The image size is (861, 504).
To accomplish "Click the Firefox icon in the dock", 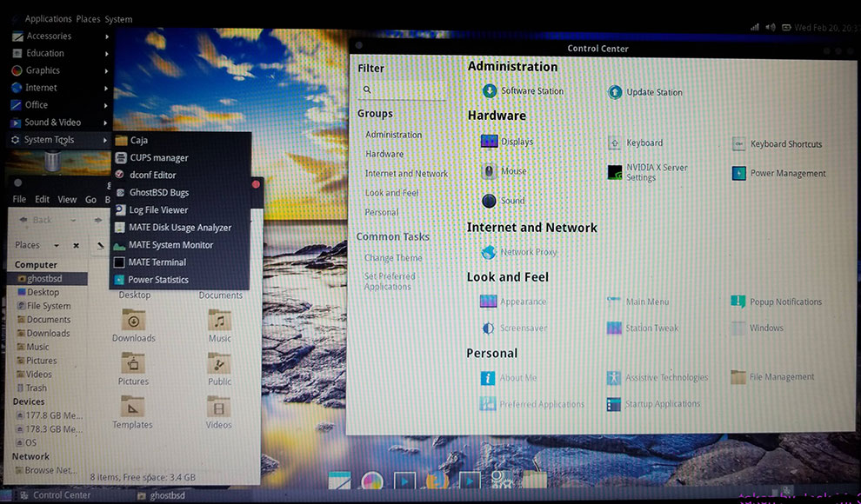I will (x=437, y=481).
